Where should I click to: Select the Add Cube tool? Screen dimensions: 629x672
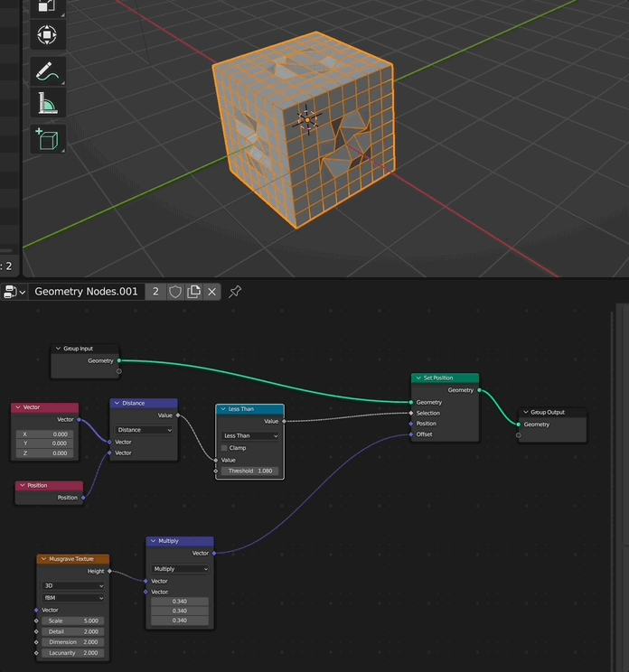coord(48,139)
